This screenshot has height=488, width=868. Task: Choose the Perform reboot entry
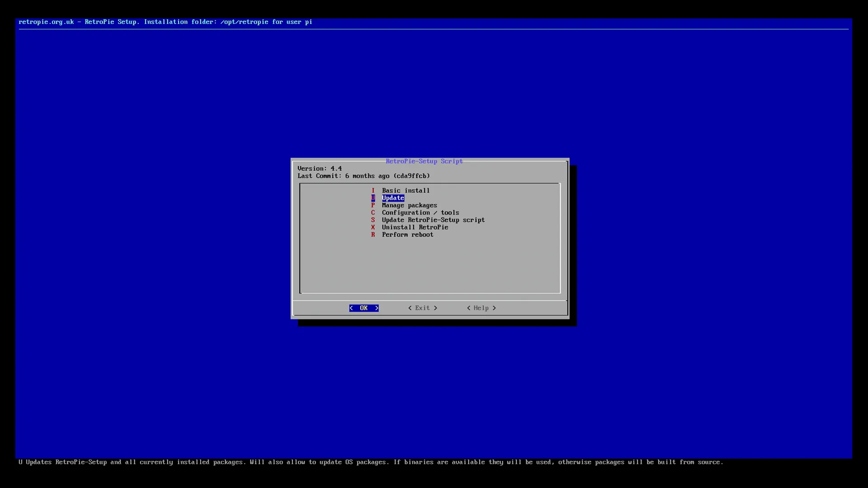pos(402,235)
